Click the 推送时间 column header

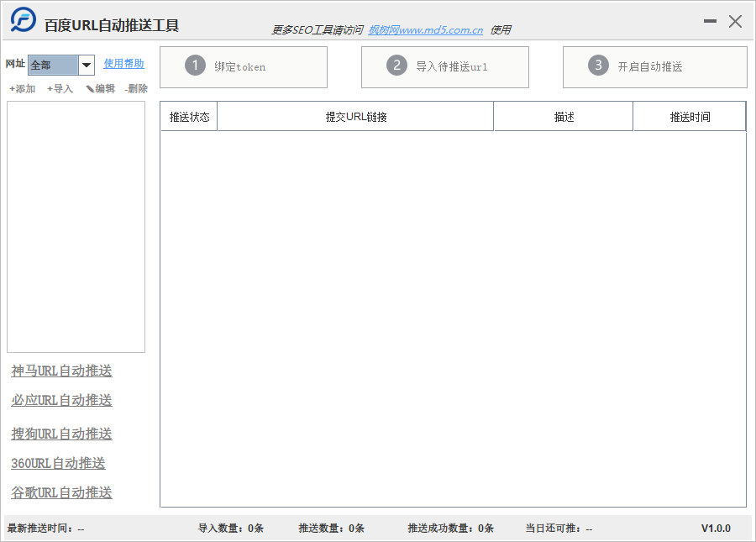pyautogui.click(x=690, y=117)
